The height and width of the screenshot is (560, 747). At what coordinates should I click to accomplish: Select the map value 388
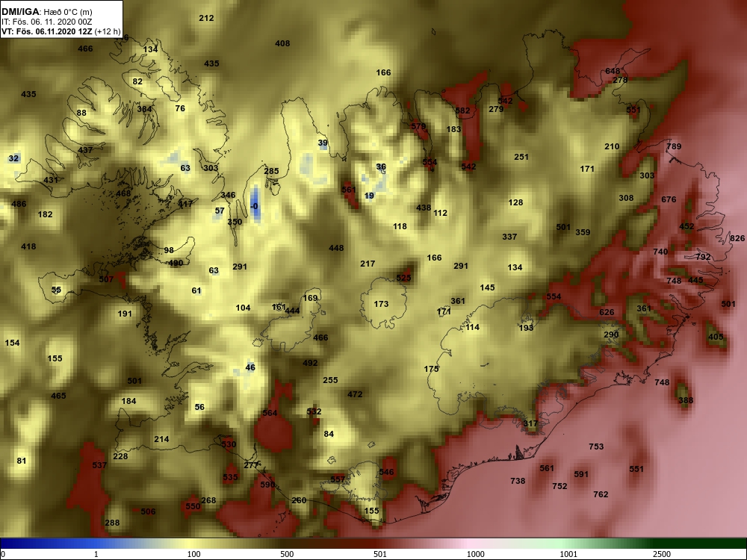pos(686,400)
